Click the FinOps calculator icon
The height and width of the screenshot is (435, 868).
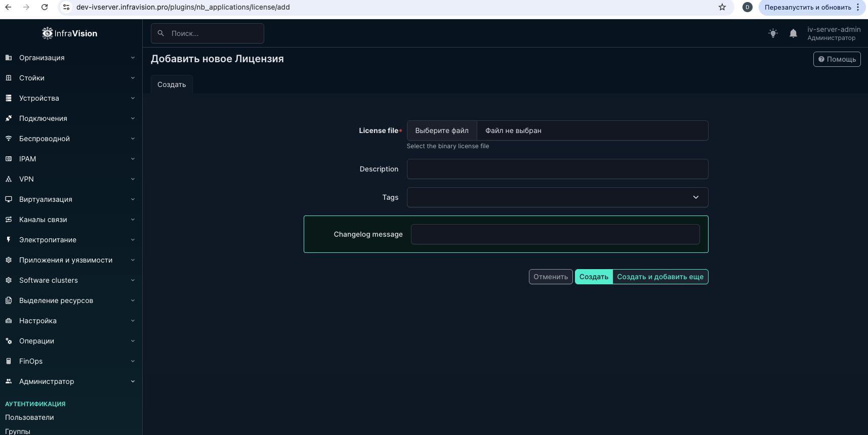[9, 361]
